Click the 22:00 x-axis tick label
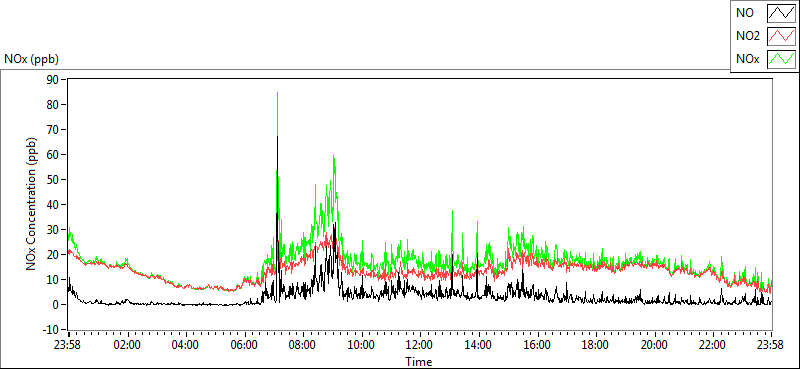The image size is (800, 369). (713, 345)
